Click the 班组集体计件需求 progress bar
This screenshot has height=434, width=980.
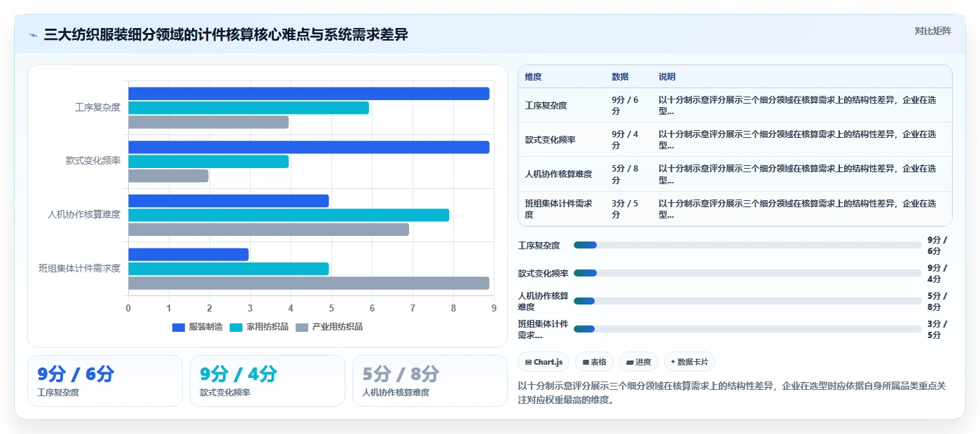[x=747, y=329]
